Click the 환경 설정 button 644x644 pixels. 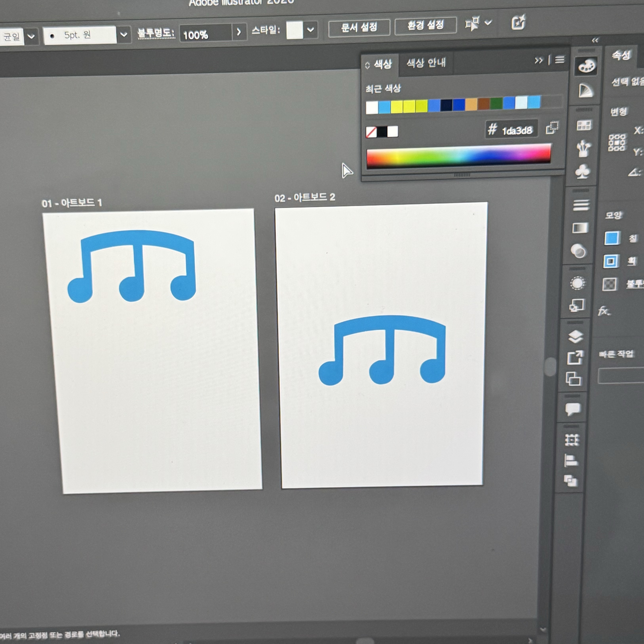coord(425,25)
